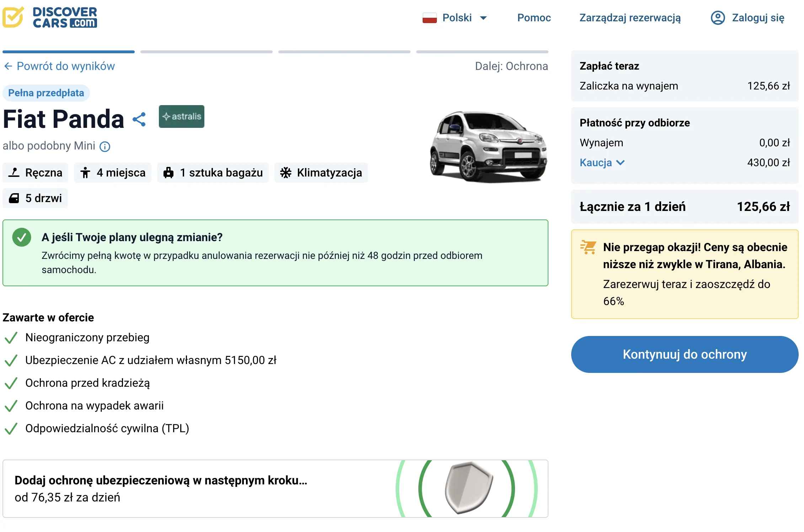Click checkmark beside Nieograniczony przebieg

(x=11, y=338)
